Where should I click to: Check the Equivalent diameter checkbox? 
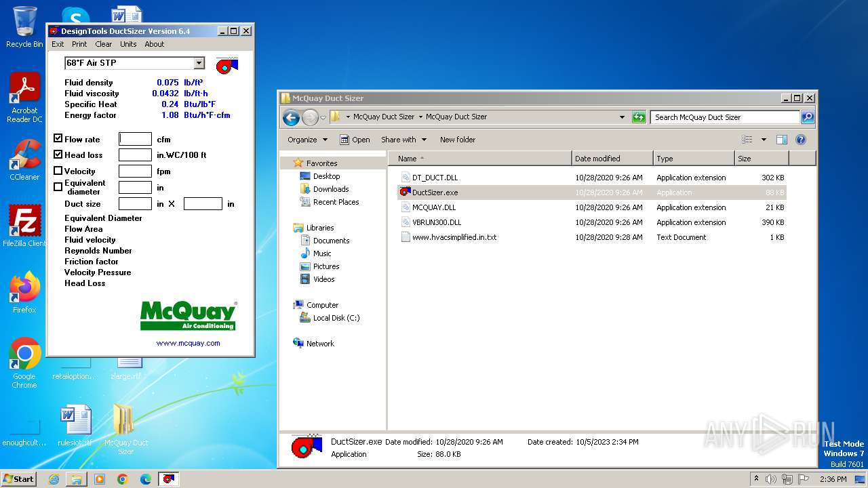58,187
